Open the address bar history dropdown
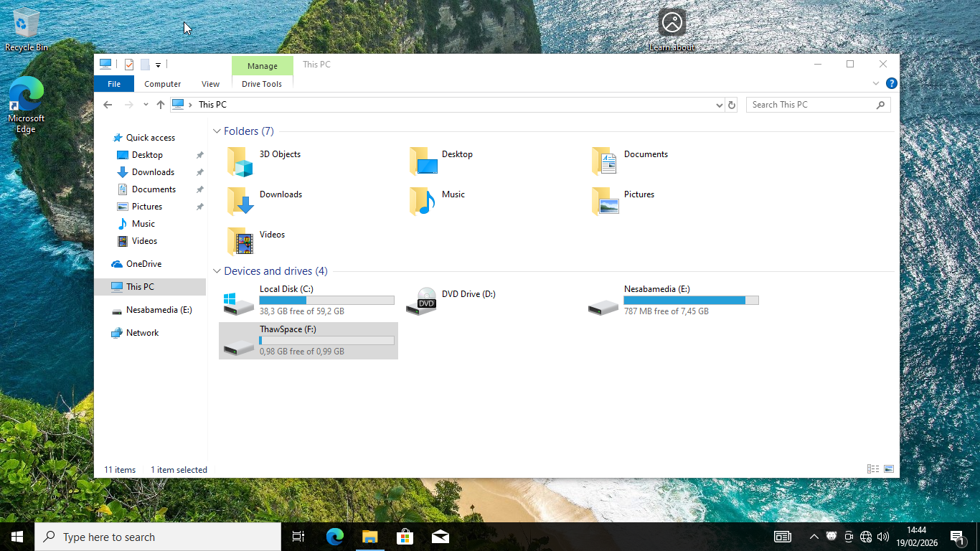The height and width of the screenshot is (551, 980). point(720,105)
